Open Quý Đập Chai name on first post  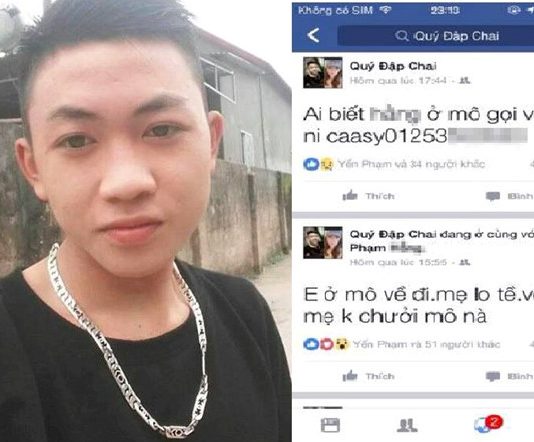393,66
